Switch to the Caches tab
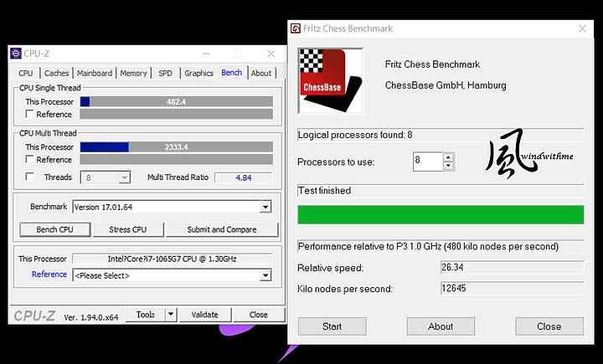The image size is (603, 364). point(57,73)
